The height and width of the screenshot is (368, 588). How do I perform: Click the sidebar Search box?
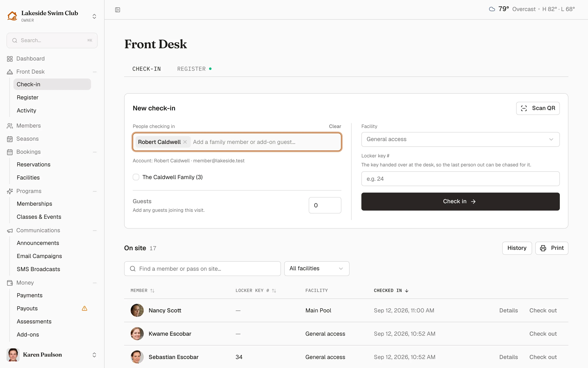(x=52, y=40)
